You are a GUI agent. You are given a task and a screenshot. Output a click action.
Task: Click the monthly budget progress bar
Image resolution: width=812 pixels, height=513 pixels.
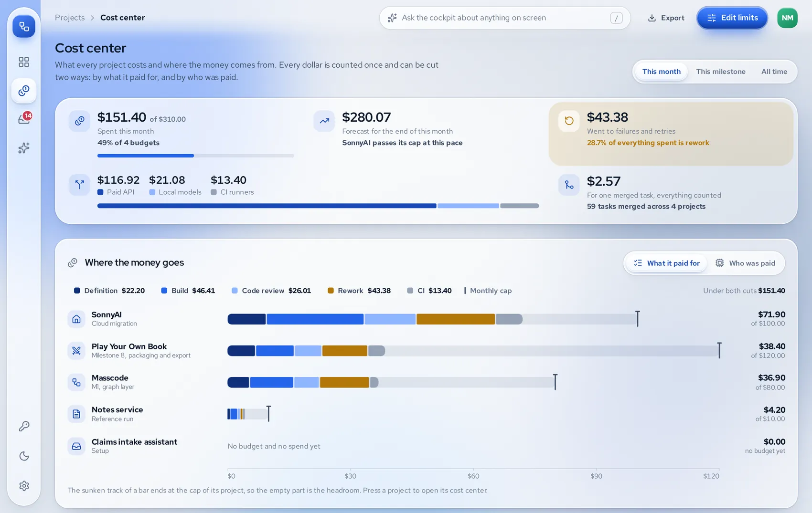pos(195,156)
